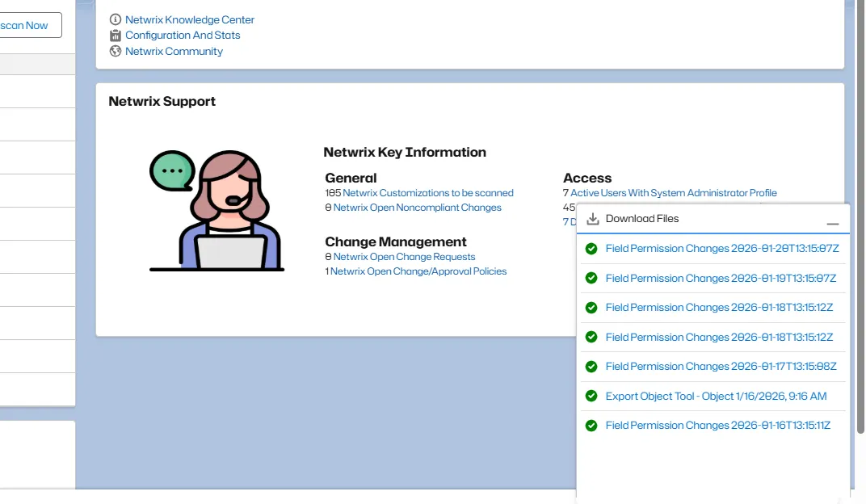Click the grid icon next to Configuration And Stats
Viewport: 866px width, 504px height.
point(116,36)
